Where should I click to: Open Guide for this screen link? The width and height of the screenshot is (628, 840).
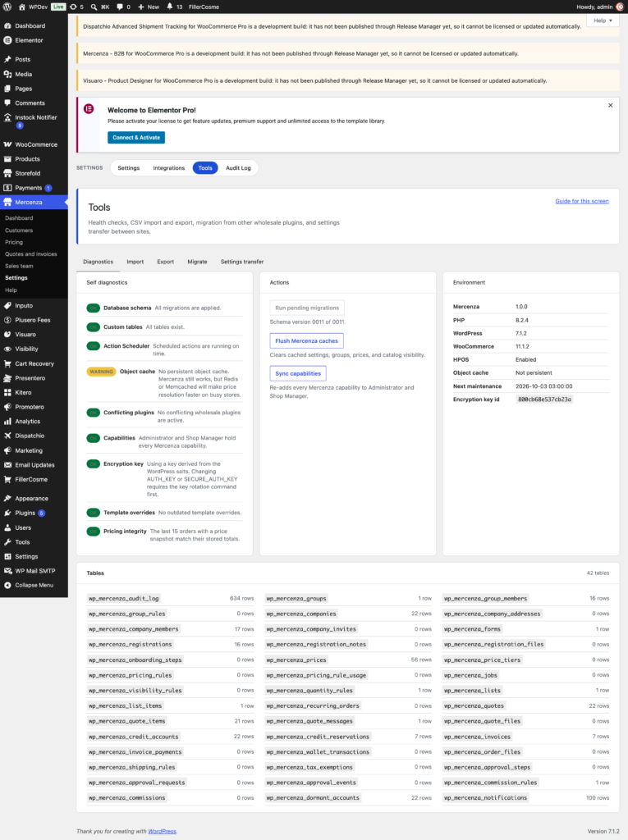pyautogui.click(x=582, y=202)
